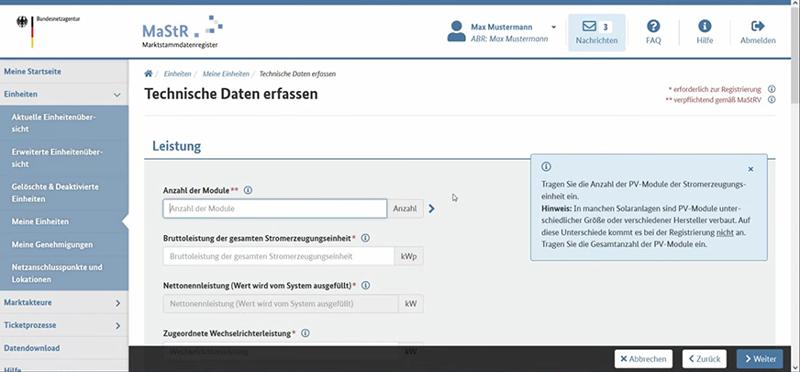Click the MaStR Marktstammdatenregister logo
Viewport: 800px width, 372px height.
pyautogui.click(x=182, y=32)
